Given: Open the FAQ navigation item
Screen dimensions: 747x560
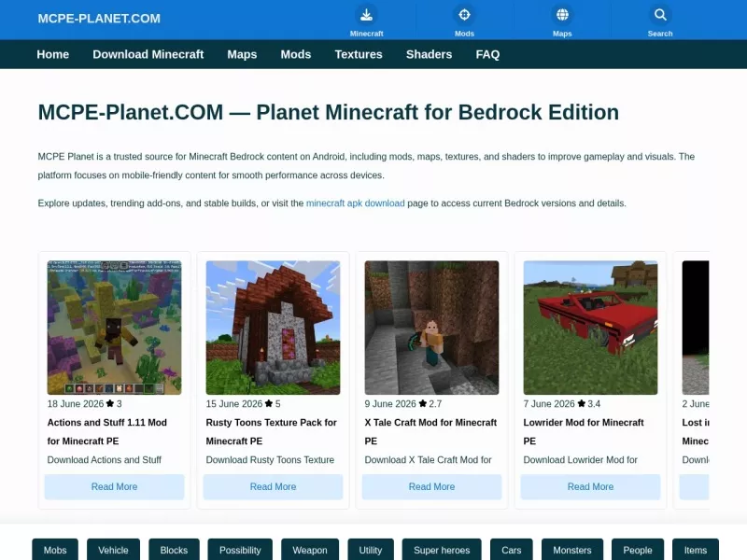Looking at the screenshot, I should 487,54.
